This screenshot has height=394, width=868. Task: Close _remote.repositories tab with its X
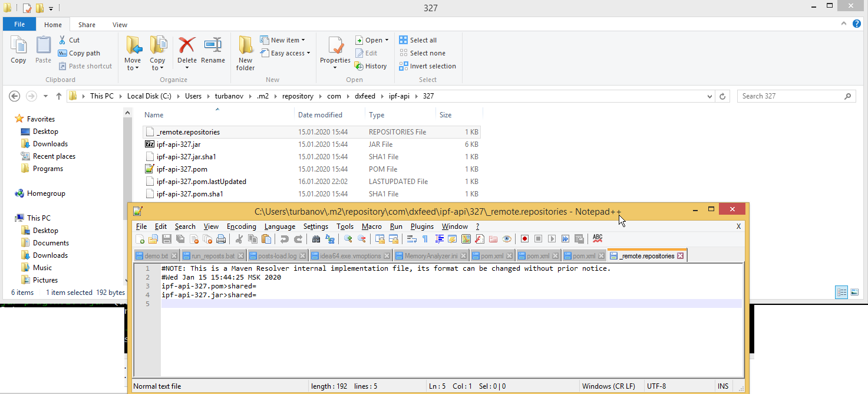pyautogui.click(x=680, y=256)
